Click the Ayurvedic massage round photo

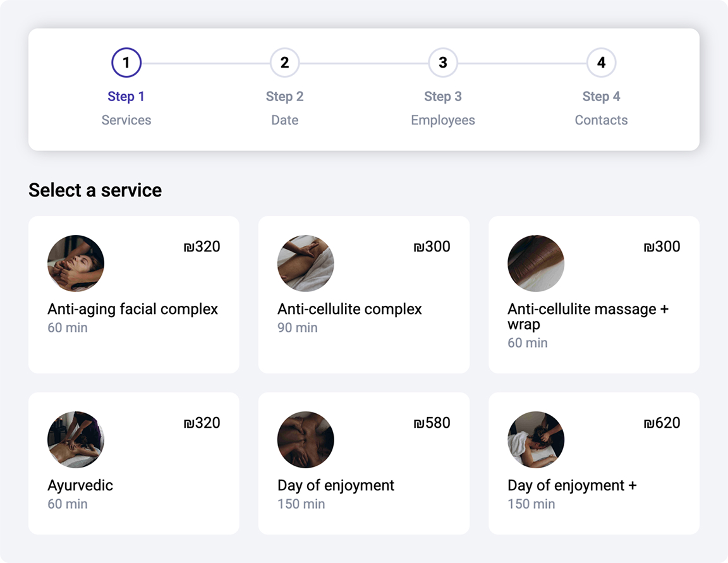[x=76, y=440]
